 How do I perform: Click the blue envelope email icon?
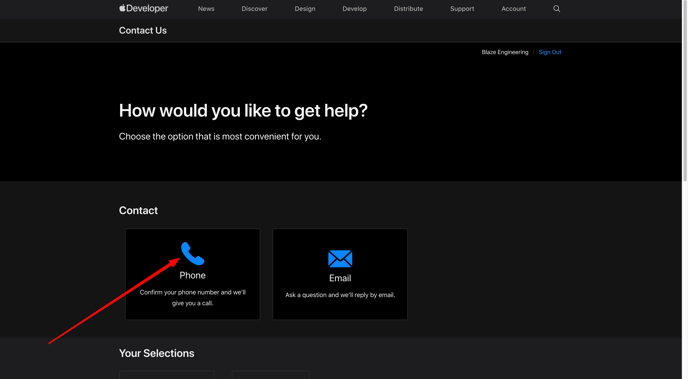340,258
